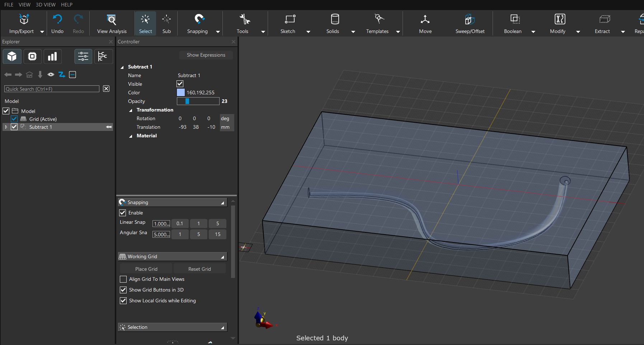Click the eye icon in Explorer toolbar

51,75
